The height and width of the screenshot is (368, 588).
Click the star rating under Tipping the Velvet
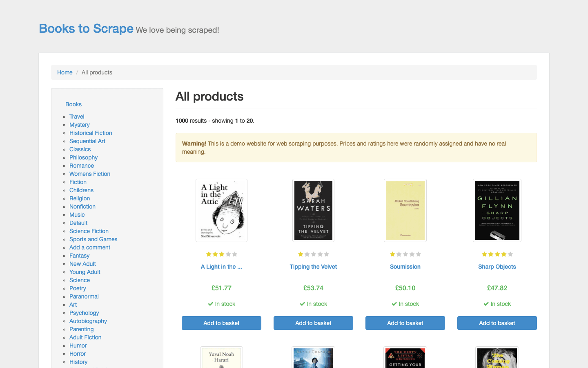coord(313,254)
